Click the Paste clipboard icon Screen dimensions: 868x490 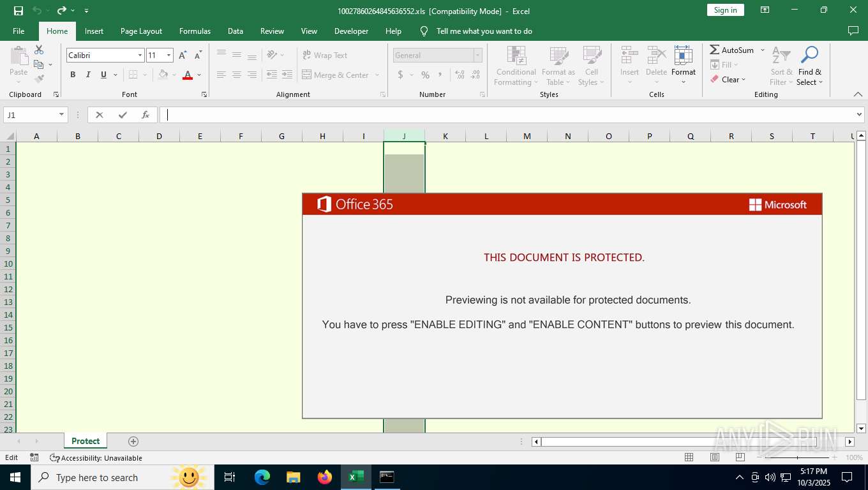coord(19,56)
